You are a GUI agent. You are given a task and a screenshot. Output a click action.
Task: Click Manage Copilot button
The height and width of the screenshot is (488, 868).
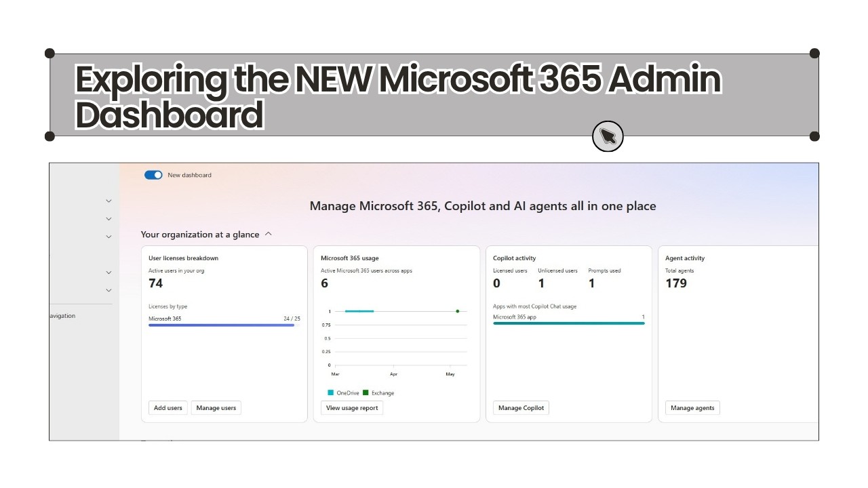tap(521, 407)
